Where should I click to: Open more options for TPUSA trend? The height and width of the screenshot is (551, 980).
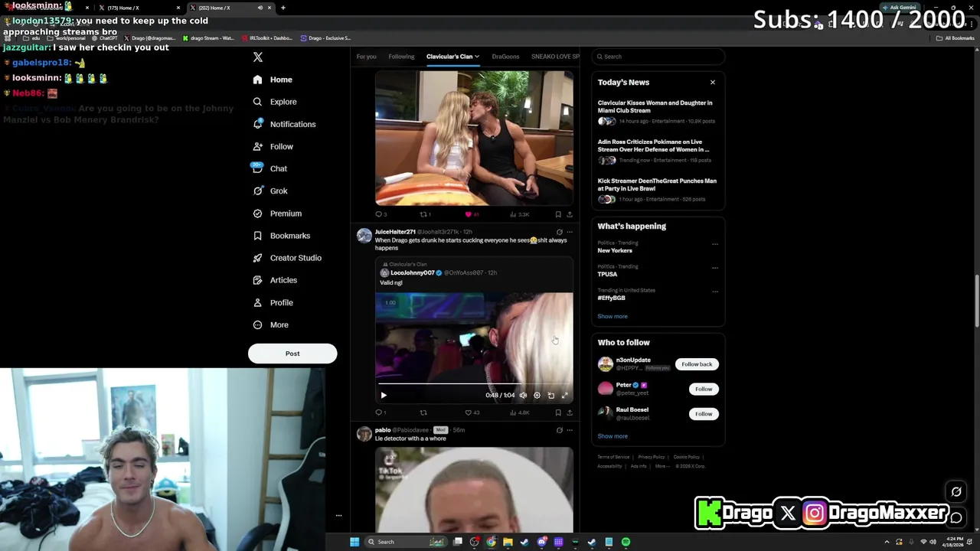coord(715,268)
